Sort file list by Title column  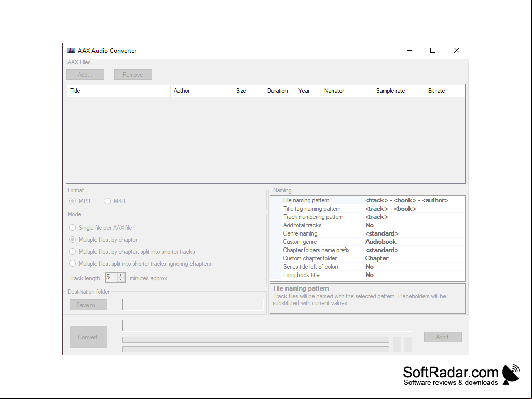point(118,91)
